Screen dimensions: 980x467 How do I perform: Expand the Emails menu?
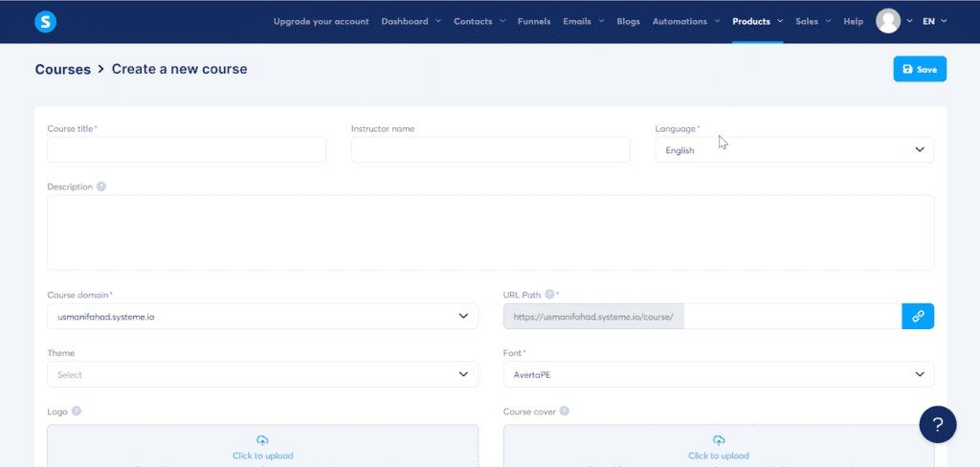click(x=584, y=21)
